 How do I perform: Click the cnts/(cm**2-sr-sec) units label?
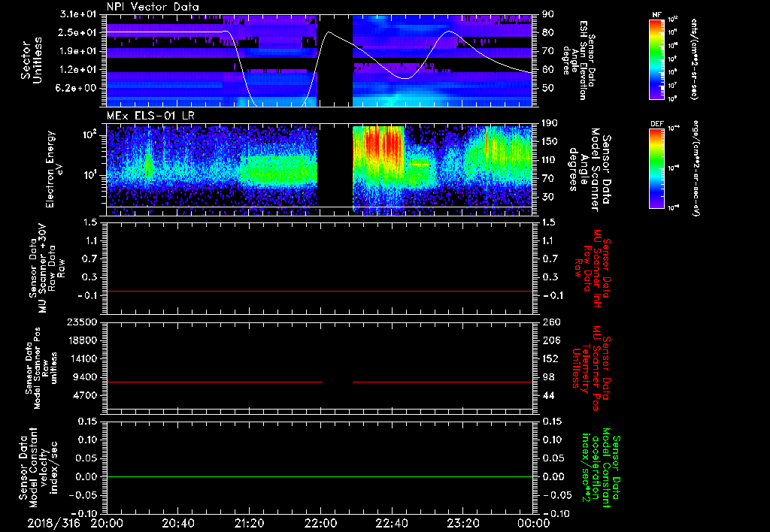(693, 59)
